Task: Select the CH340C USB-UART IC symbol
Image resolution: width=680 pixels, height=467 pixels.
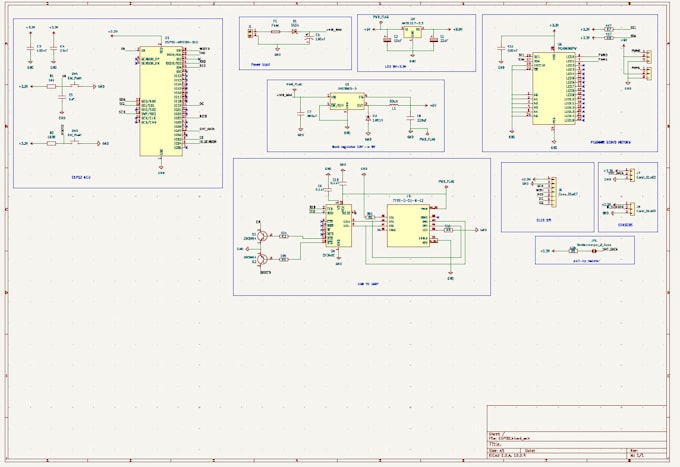Action: pyautogui.click(x=339, y=225)
